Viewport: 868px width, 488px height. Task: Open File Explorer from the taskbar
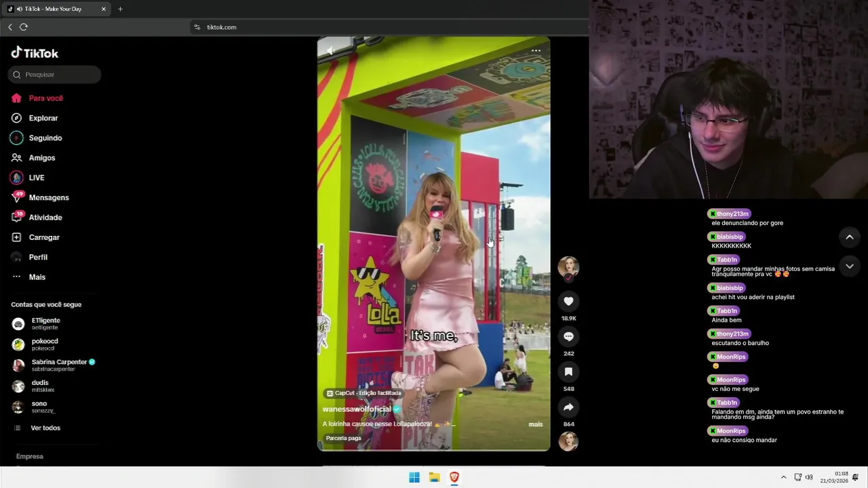[x=435, y=477]
